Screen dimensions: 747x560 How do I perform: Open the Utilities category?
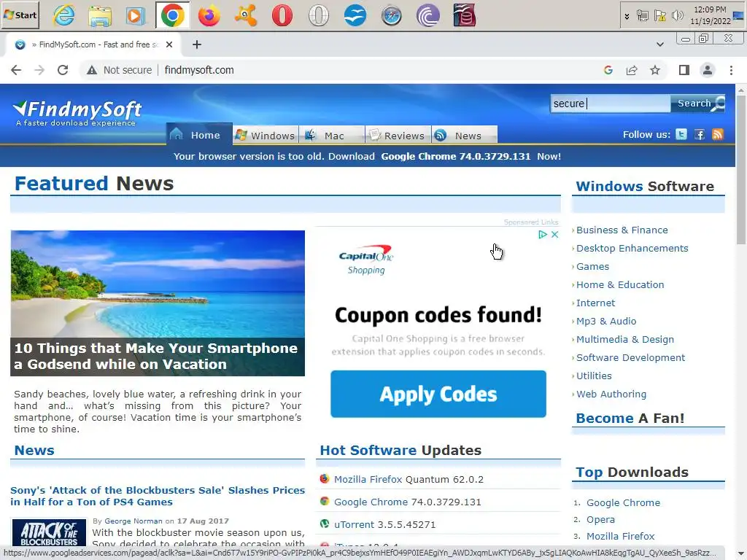(x=594, y=376)
